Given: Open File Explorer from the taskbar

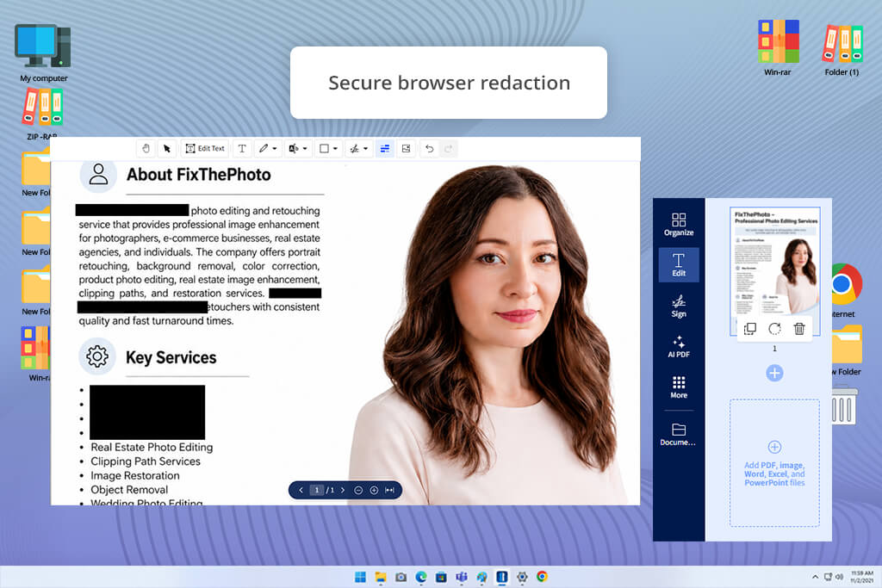Looking at the screenshot, I should pos(381,577).
